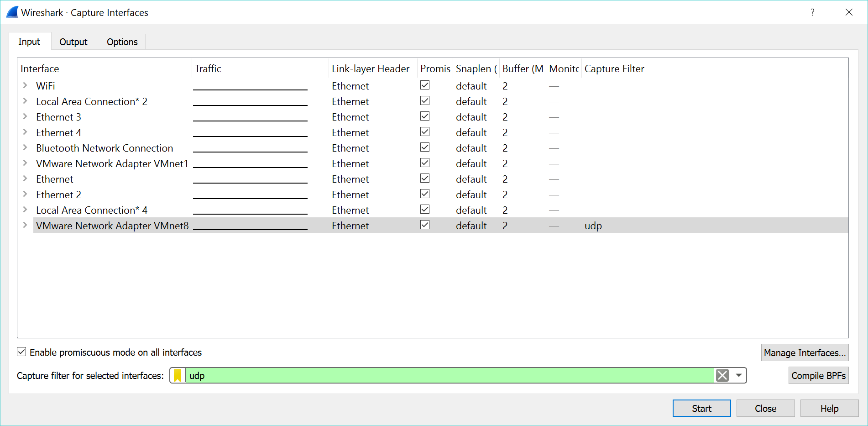This screenshot has width=868, height=426.
Task: Expand the Ethernet 4 interface row
Action: (x=25, y=132)
